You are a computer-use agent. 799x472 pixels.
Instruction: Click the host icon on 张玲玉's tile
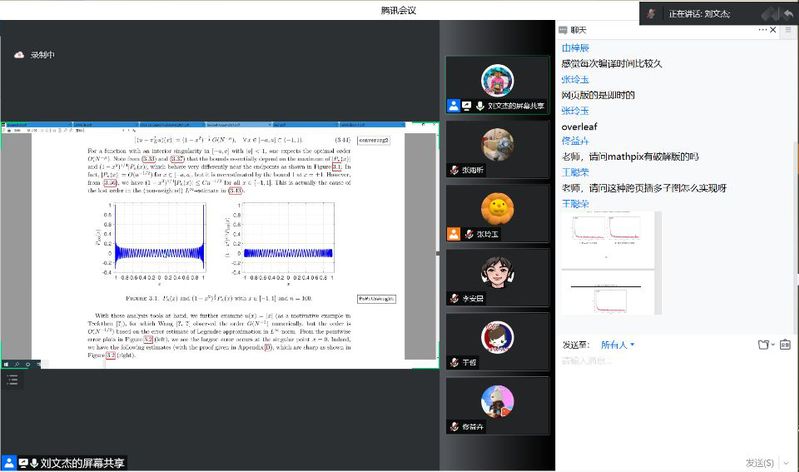click(454, 233)
